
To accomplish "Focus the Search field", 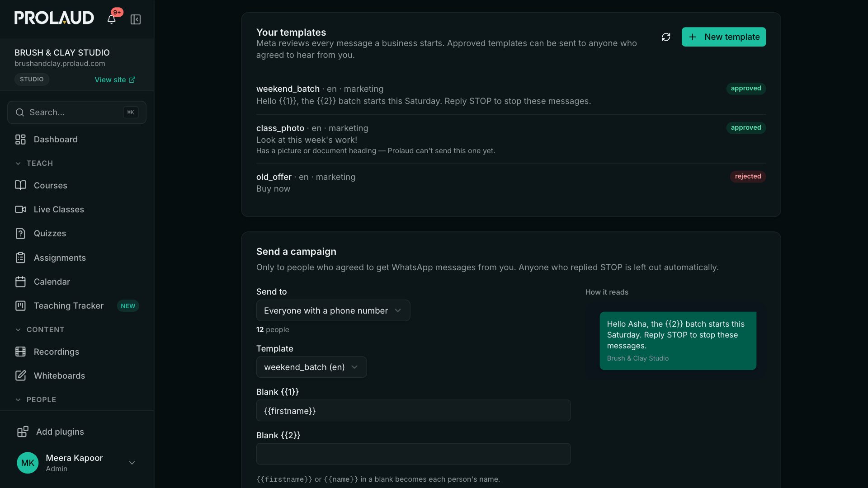I will point(77,113).
